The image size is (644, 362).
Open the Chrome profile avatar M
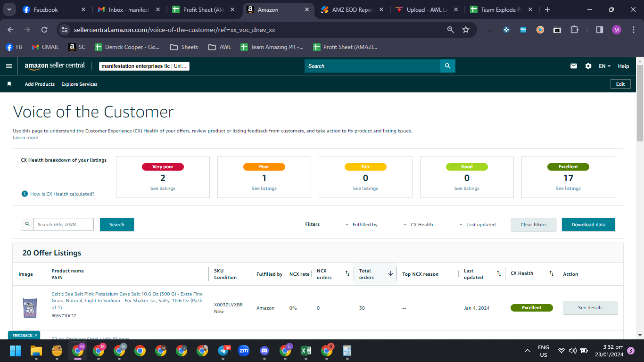click(x=617, y=30)
